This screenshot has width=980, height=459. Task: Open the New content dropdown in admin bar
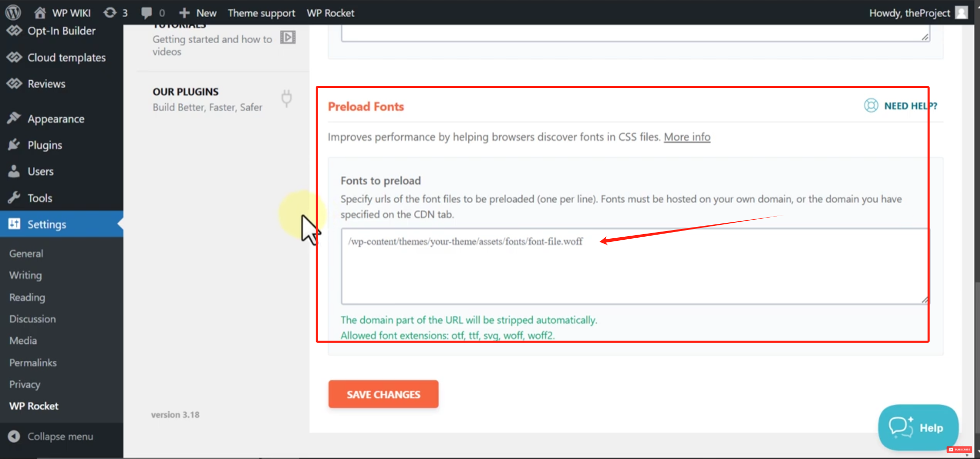click(x=198, y=12)
